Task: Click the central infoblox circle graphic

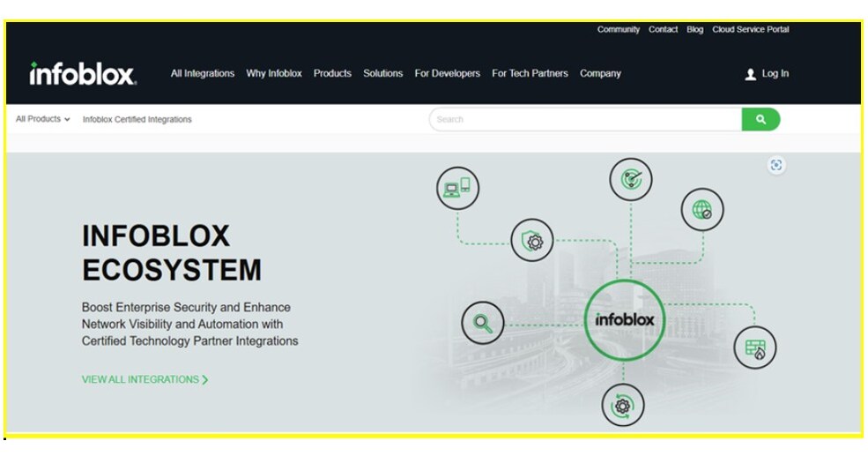Action: [x=625, y=319]
